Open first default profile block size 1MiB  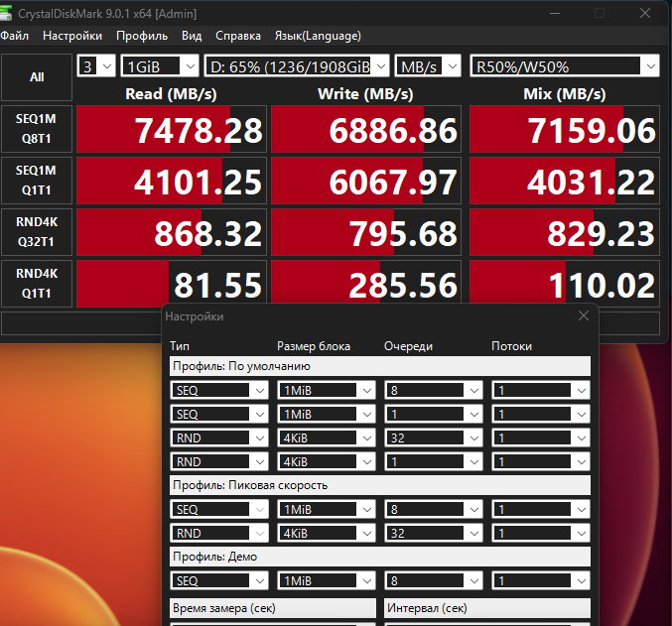click(x=327, y=390)
